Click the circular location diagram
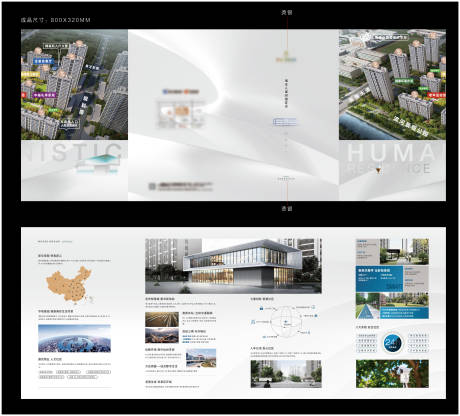Viewport: 460px width, 416px height. point(286,322)
